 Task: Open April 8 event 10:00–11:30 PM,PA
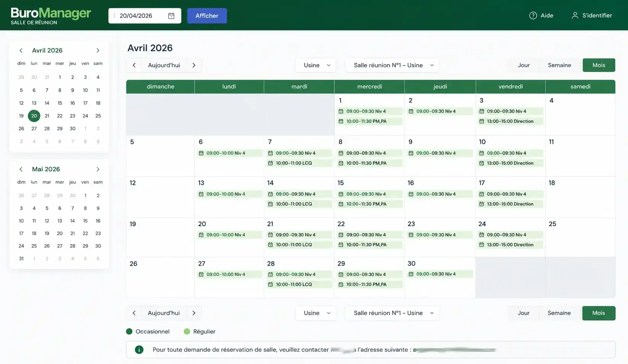click(369, 163)
